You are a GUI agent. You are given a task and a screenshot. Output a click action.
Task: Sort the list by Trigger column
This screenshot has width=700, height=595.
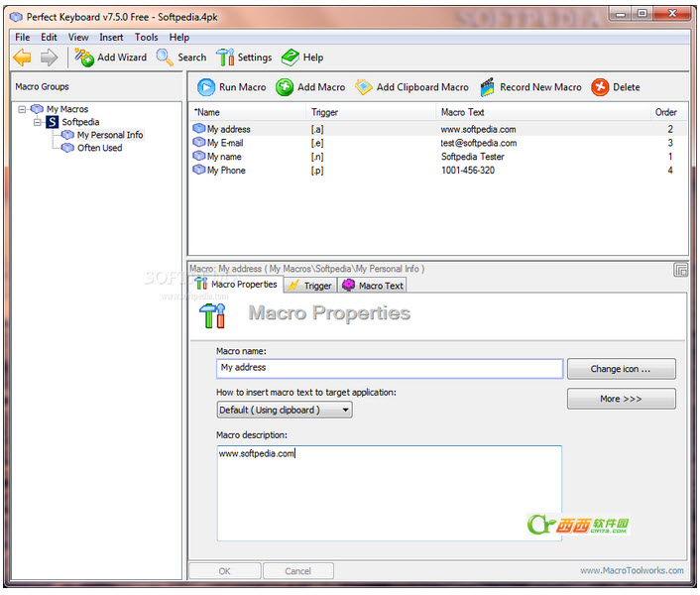pyautogui.click(x=372, y=112)
